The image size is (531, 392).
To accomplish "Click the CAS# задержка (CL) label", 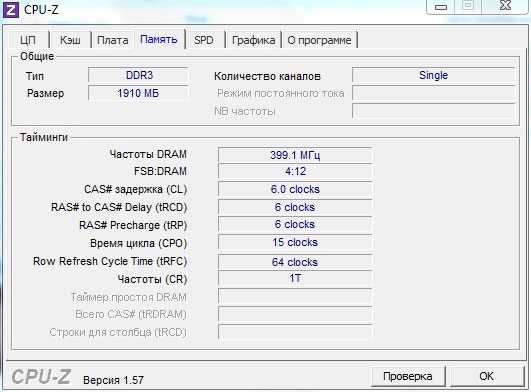I will tap(135, 189).
